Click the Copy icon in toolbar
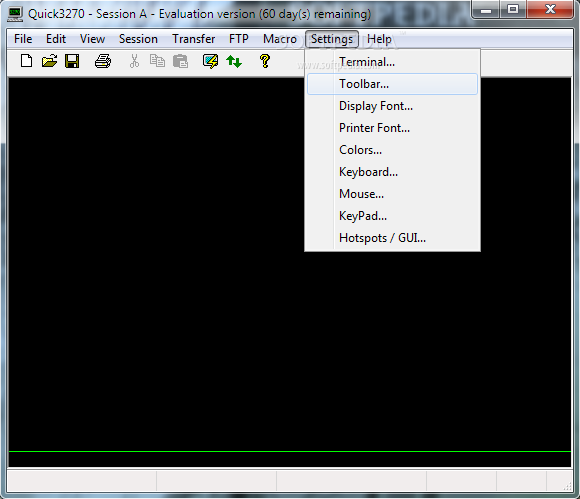 click(x=157, y=61)
